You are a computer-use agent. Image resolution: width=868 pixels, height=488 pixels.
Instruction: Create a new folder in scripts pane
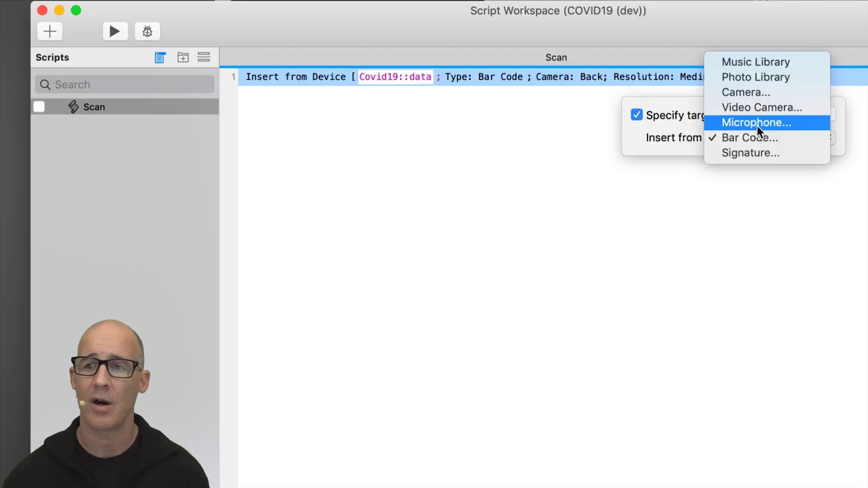point(183,58)
